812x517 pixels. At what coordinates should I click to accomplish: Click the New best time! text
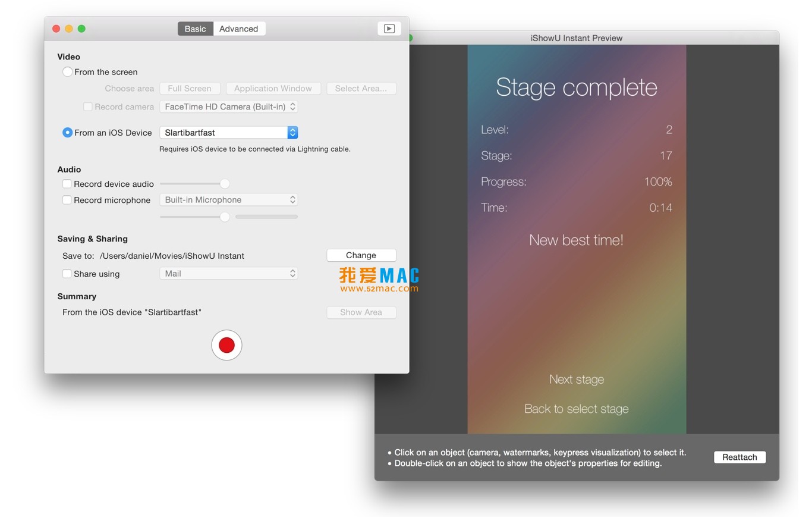pyautogui.click(x=577, y=240)
